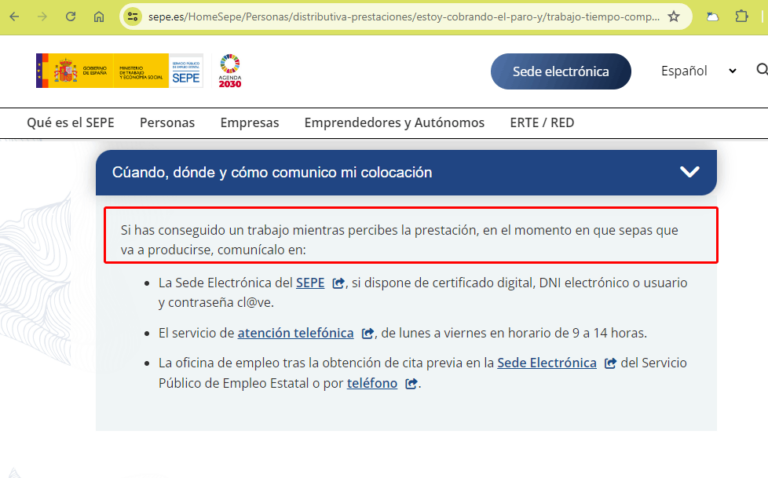768x478 pixels.
Task: Click external icon beside atención telefónica
Action: [367, 334]
